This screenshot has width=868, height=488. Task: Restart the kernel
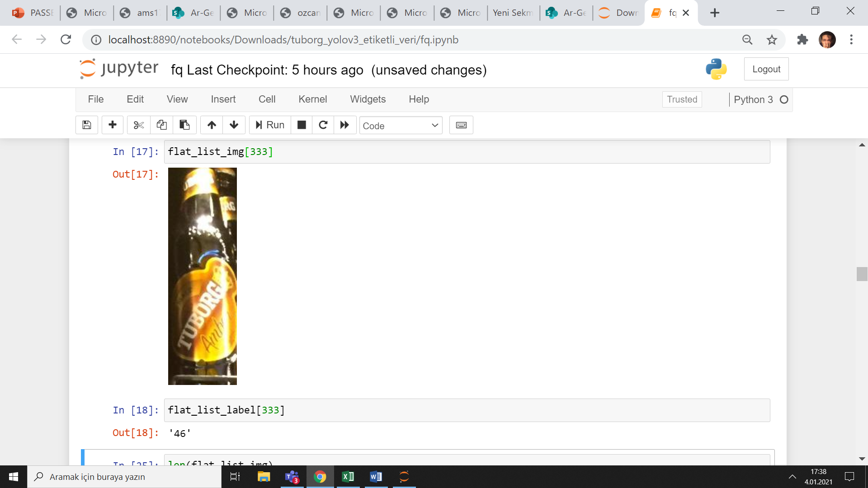pyautogui.click(x=323, y=125)
